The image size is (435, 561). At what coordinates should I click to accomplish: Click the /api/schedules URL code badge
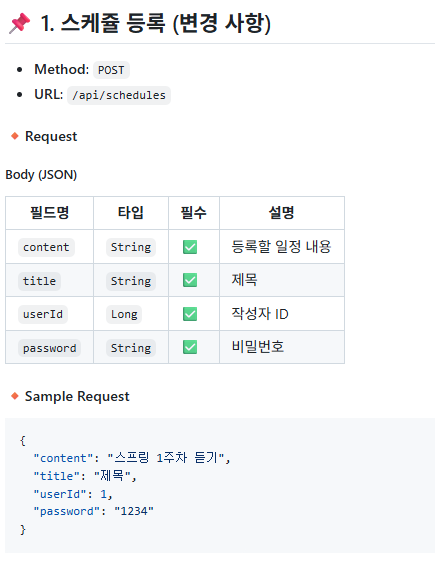click(x=119, y=95)
